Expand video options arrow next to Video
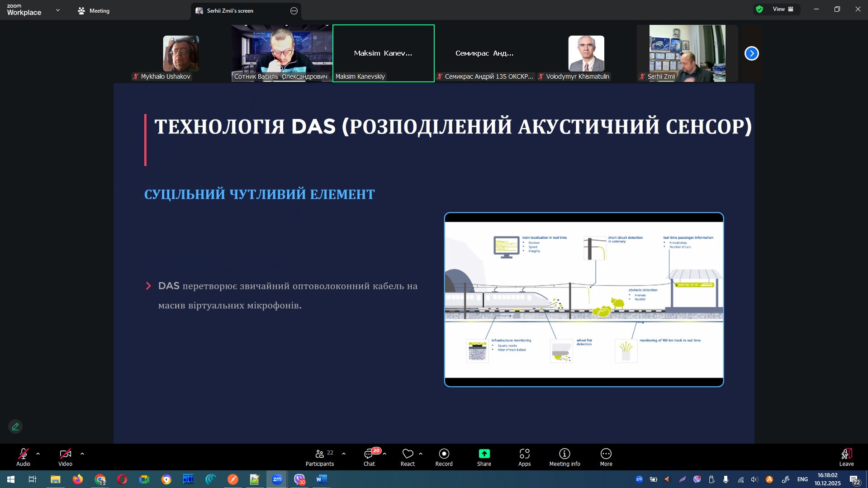The height and width of the screenshot is (488, 868). pos(82,454)
